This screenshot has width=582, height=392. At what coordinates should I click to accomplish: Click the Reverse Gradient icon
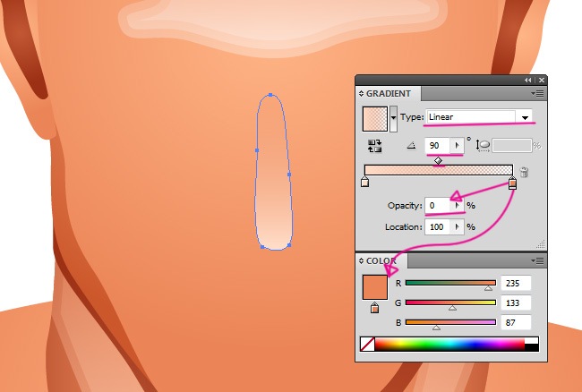coord(374,146)
